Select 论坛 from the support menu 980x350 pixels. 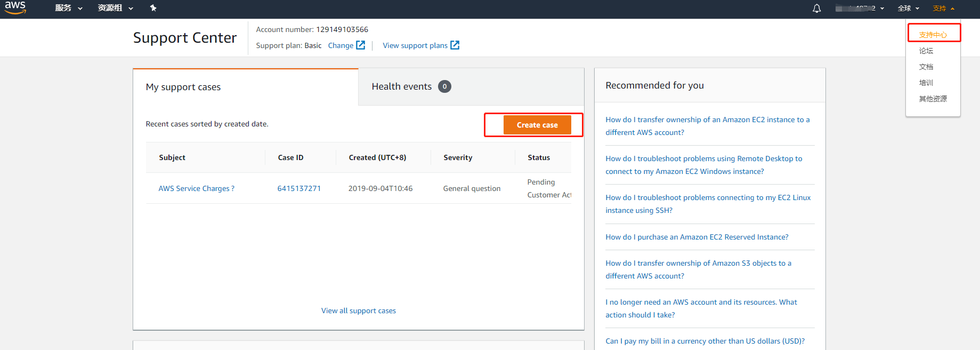[x=926, y=51]
